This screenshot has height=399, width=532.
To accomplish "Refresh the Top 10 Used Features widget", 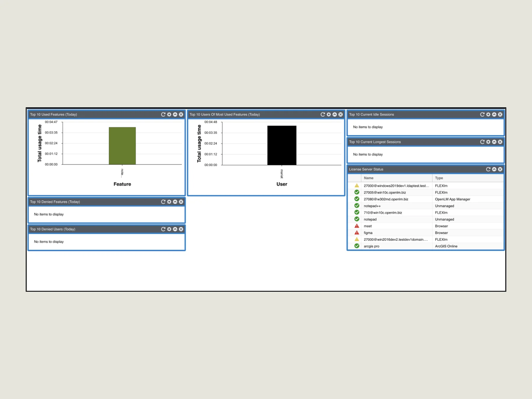I will (x=163, y=114).
